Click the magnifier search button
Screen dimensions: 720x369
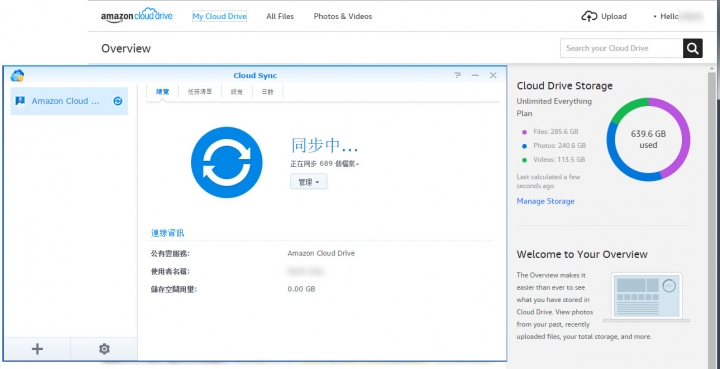[x=692, y=48]
